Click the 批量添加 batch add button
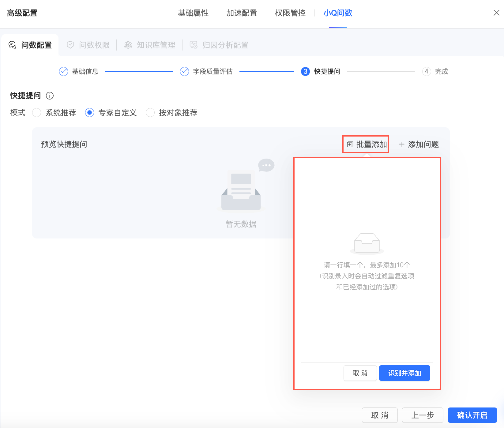The height and width of the screenshot is (428, 504). click(x=367, y=144)
